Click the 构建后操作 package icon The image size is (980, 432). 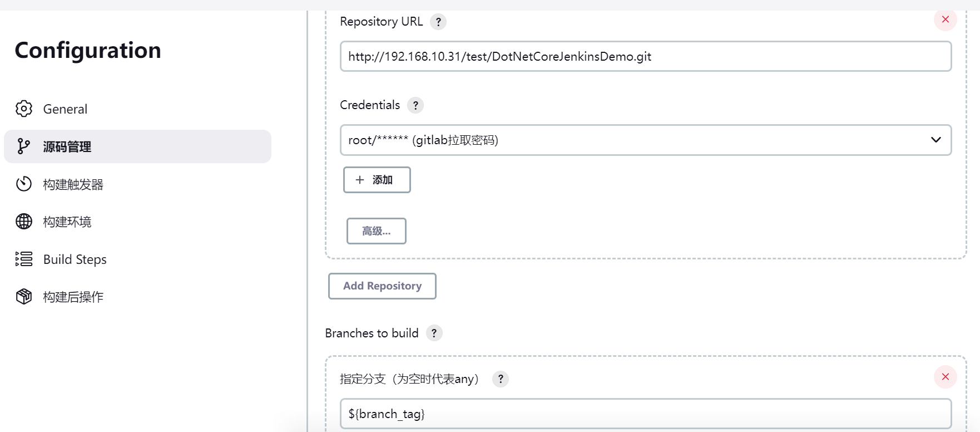(x=24, y=297)
